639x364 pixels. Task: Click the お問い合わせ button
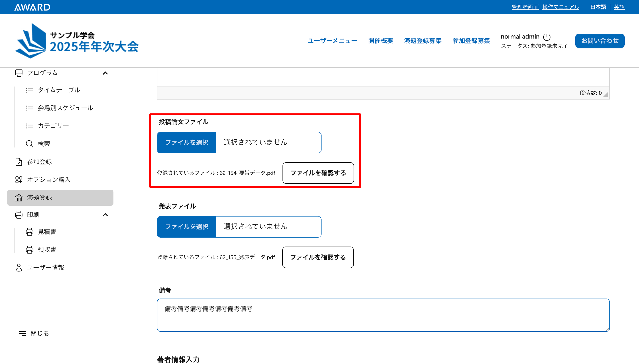[x=600, y=41]
